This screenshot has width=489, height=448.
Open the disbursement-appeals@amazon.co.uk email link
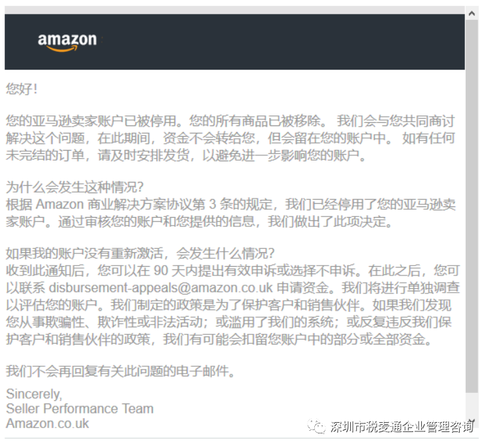click(x=161, y=287)
